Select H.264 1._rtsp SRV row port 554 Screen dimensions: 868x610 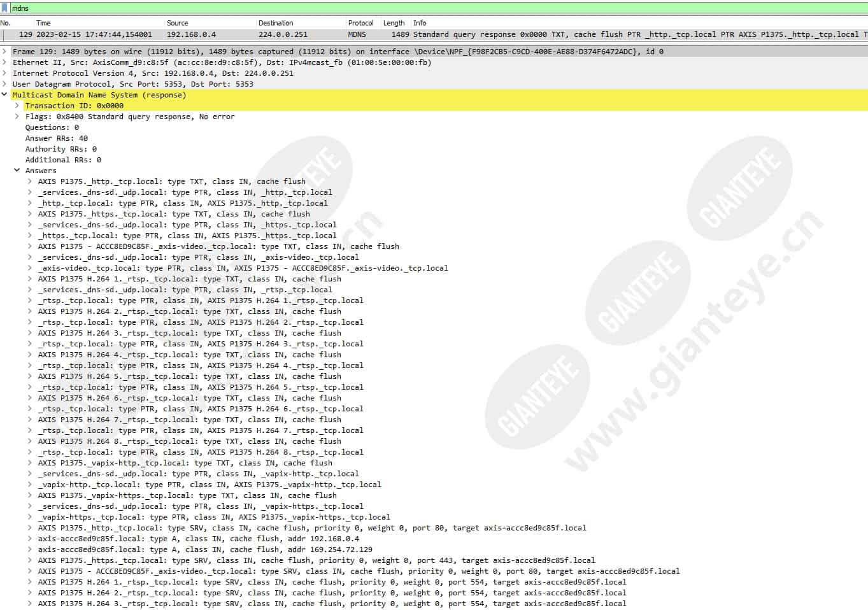coord(332,582)
